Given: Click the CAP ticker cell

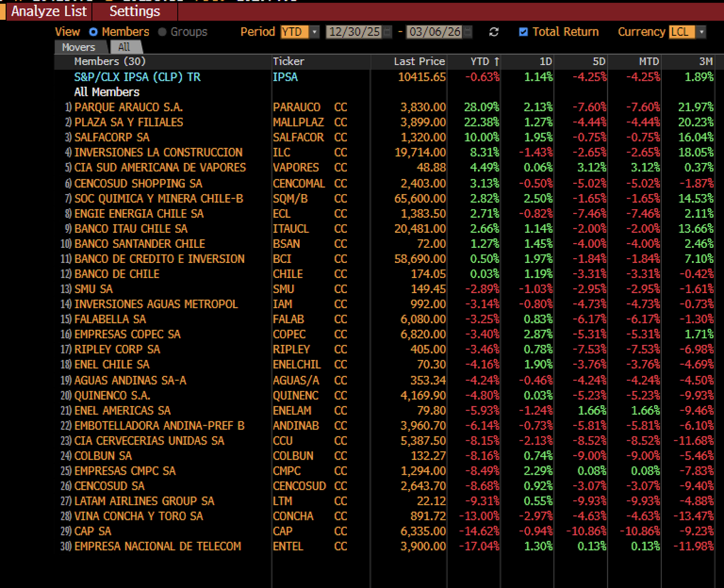Looking at the screenshot, I should click(282, 531).
